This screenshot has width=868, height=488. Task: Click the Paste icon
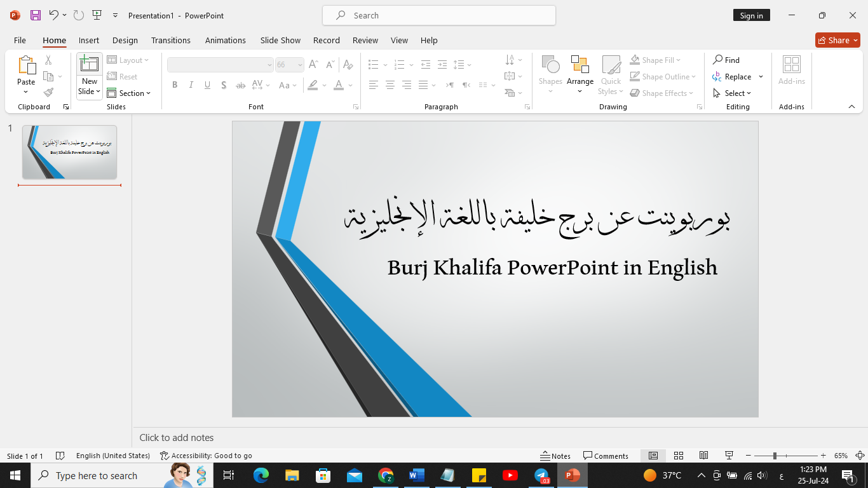(x=26, y=65)
